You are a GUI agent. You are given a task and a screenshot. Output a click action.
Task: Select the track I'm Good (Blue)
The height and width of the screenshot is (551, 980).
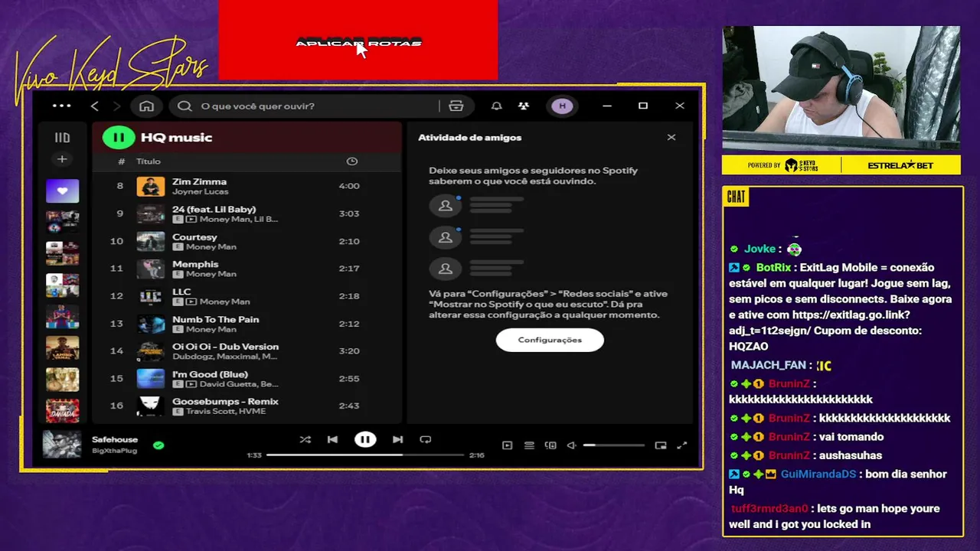tap(247, 379)
